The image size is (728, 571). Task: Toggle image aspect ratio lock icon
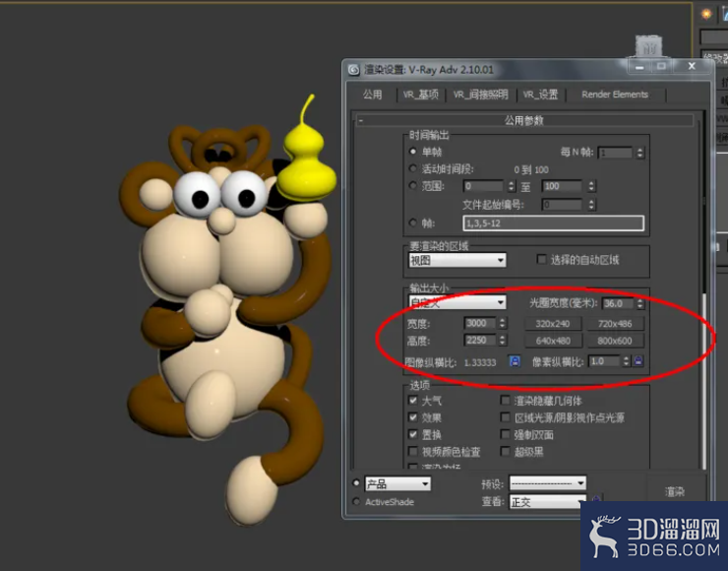pos(515,361)
